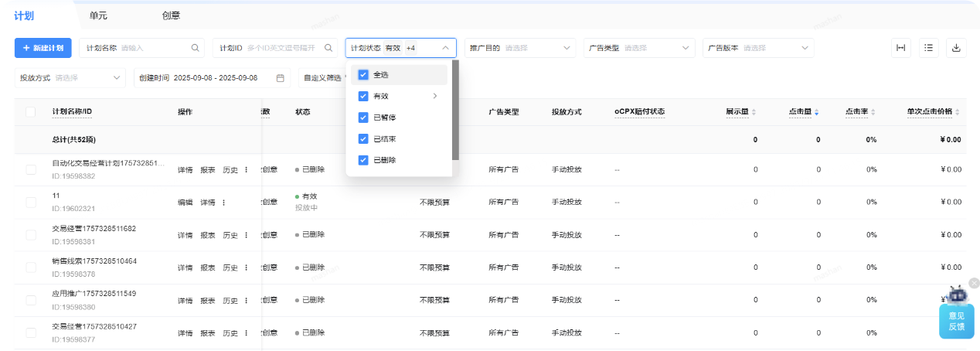Screen dimensions: 980x351
Task: Open the 投放方式 dropdown
Action: (x=70, y=78)
